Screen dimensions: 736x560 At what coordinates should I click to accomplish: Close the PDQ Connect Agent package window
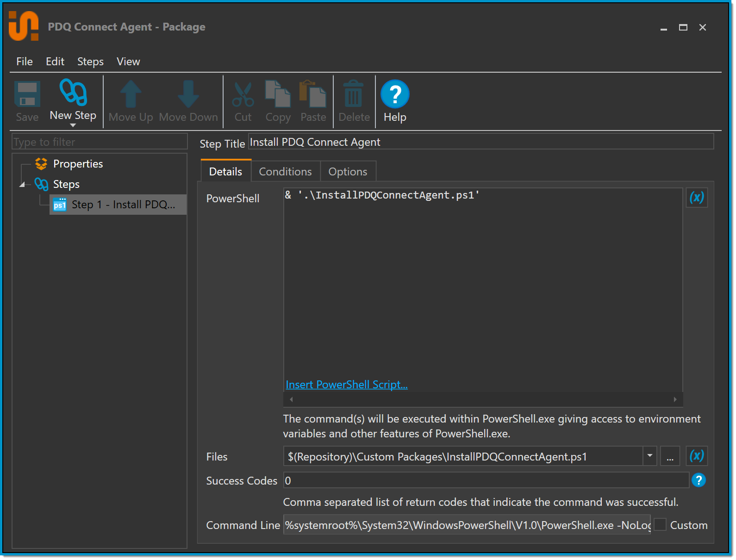coord(703,28)
